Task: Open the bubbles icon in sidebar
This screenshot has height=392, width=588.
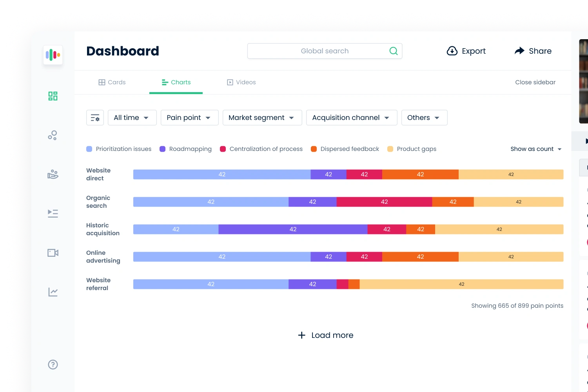Action: pyautogui.click(x=53, y=135)
